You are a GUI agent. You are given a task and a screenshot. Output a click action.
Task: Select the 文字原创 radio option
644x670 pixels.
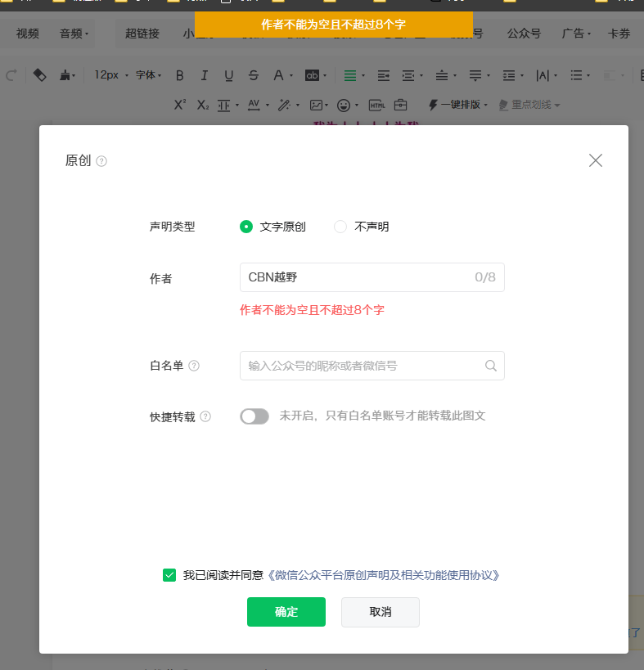246,227
